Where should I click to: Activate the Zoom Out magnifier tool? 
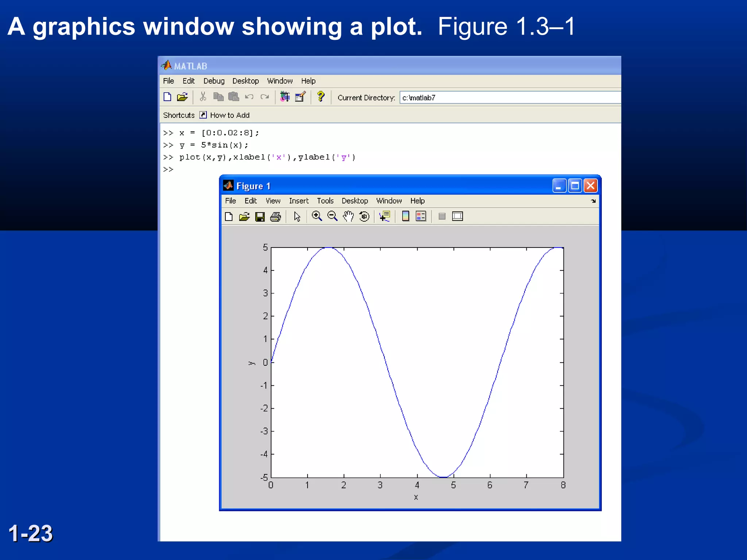coord(332,216)
